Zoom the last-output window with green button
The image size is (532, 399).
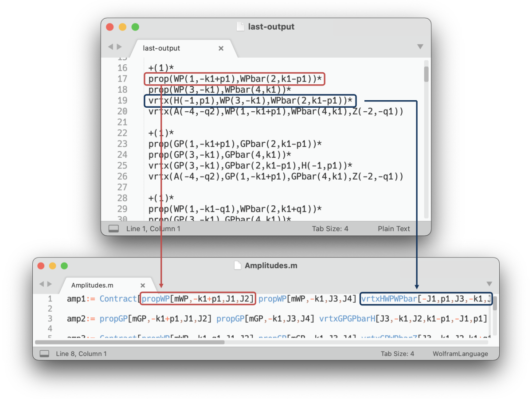[x=135, y=27]
